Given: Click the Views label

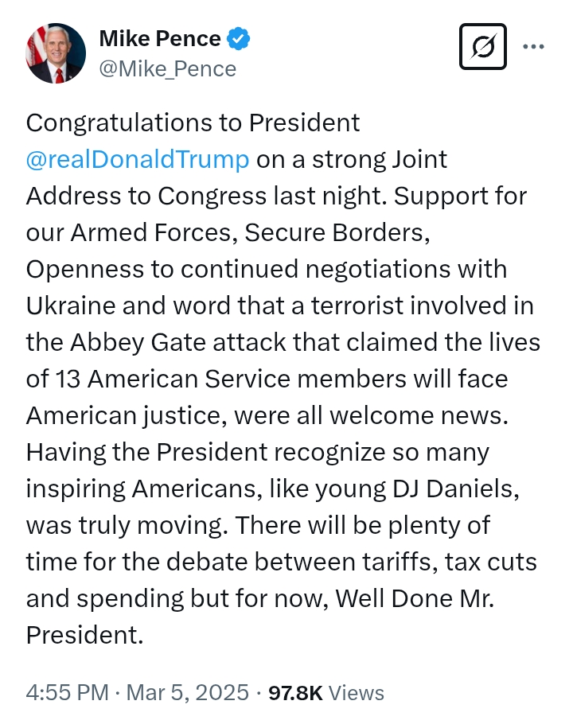Looking at the screenshot, I should point(357,693).
